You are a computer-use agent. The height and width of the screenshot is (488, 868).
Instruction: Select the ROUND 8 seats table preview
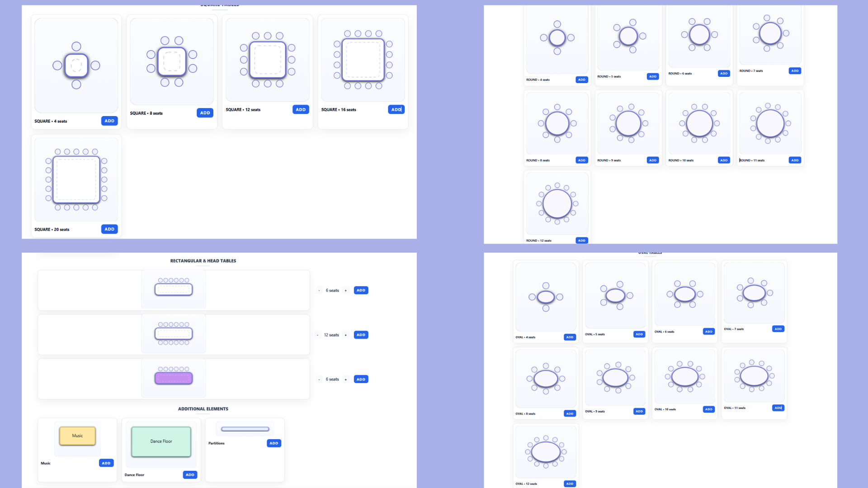pyautogui.click(x=557, y=123)
